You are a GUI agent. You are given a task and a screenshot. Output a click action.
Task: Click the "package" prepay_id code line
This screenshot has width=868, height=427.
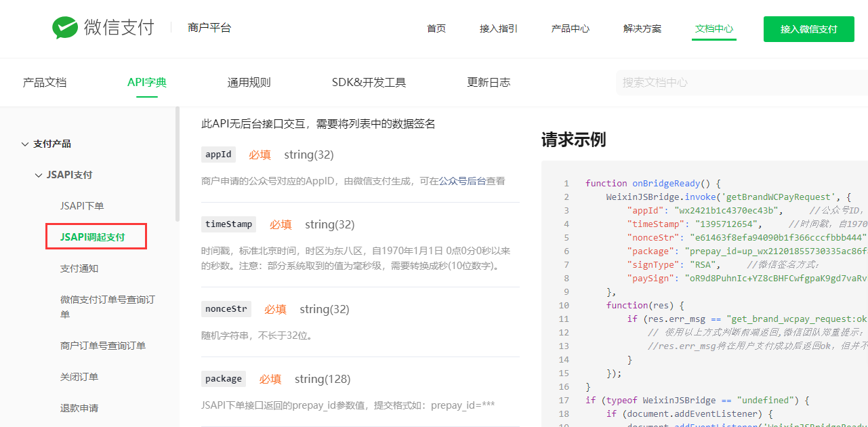point(747,251)
